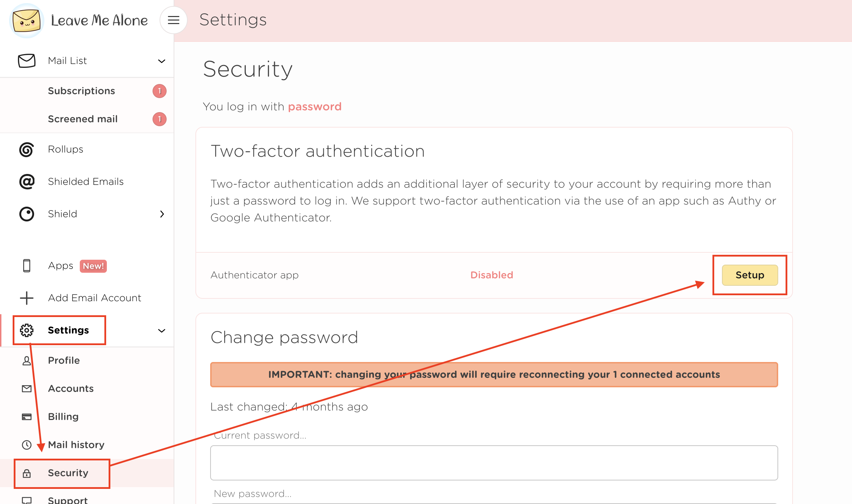Click the Apps phone icon

click(x=27, y=266)
